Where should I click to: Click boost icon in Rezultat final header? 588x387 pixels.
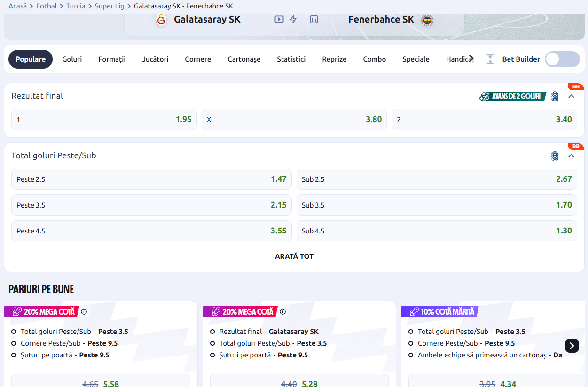click(555, 96)
